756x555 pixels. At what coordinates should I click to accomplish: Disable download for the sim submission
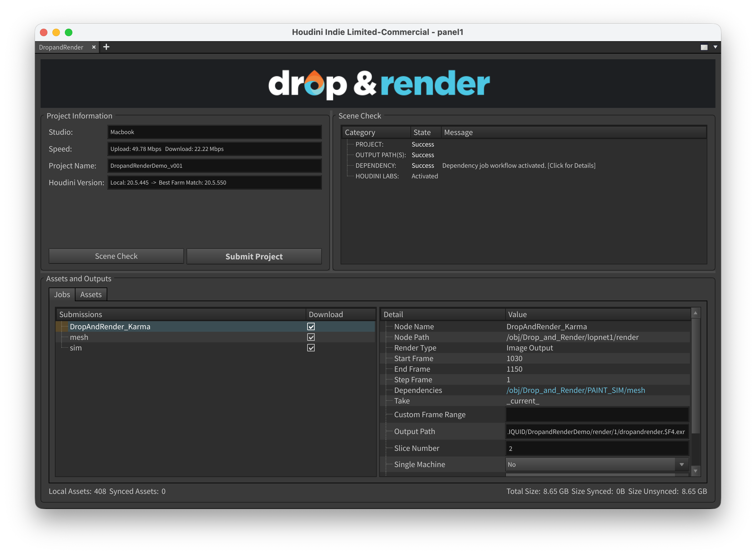[311, 348]
